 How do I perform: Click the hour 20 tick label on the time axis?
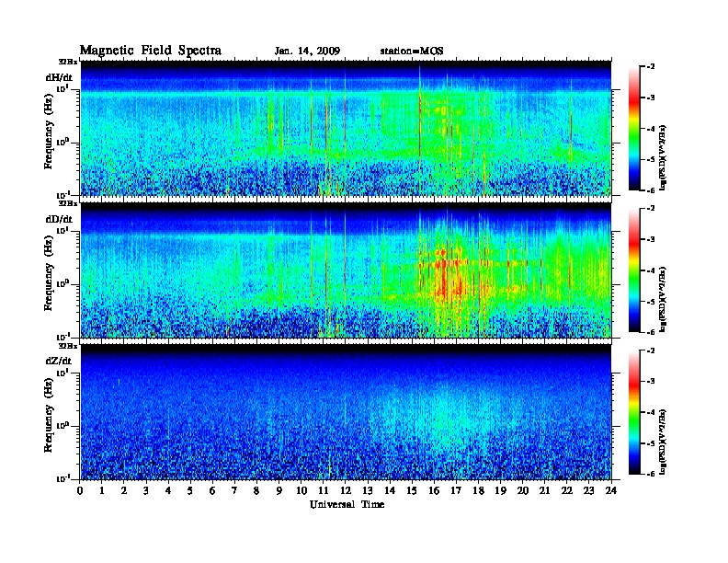point(523,491)
